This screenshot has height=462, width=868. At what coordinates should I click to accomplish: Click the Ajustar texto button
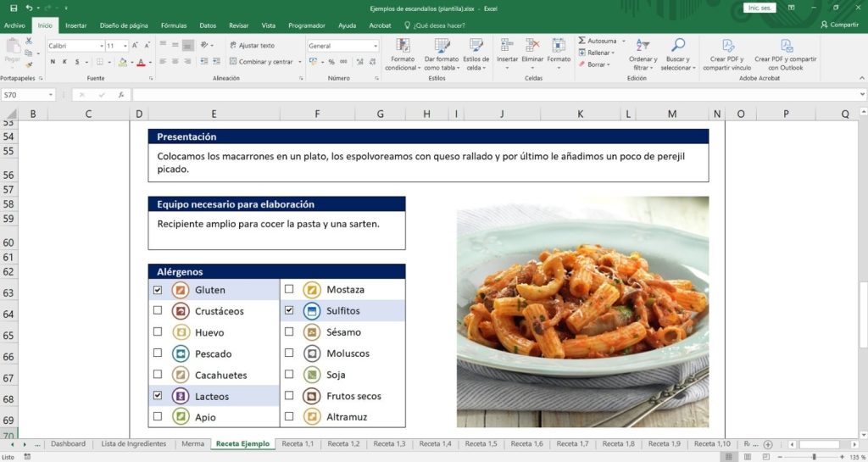click(x=253, y=46)
